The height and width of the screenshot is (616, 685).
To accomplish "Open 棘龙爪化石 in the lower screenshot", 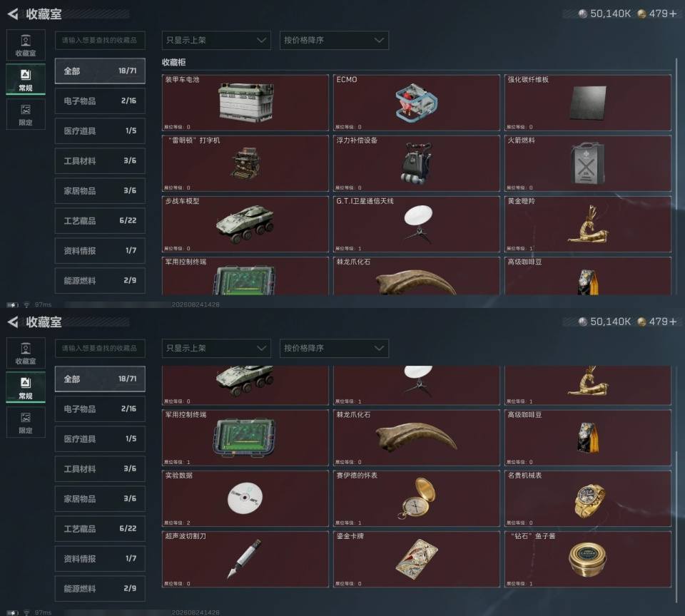I will coord(416,438).
